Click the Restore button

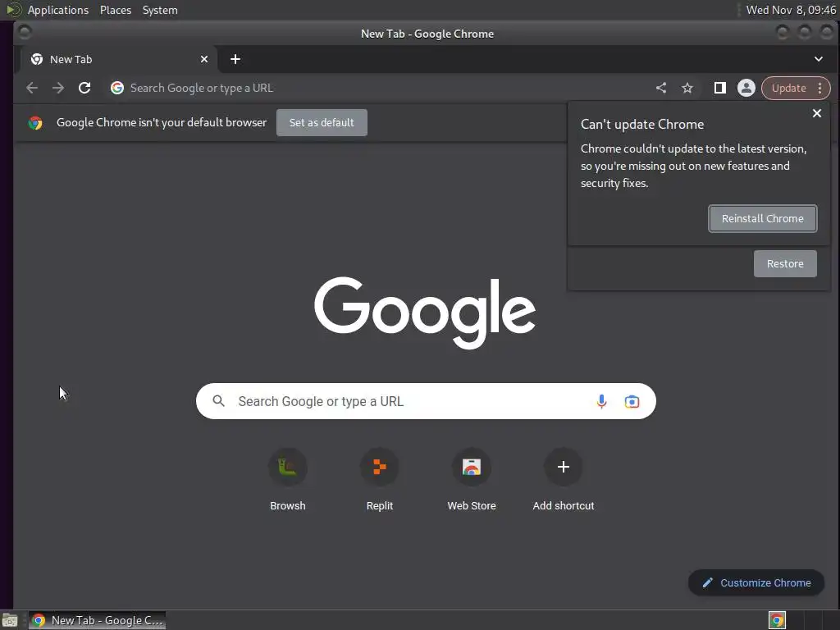(x=785, y=263)
